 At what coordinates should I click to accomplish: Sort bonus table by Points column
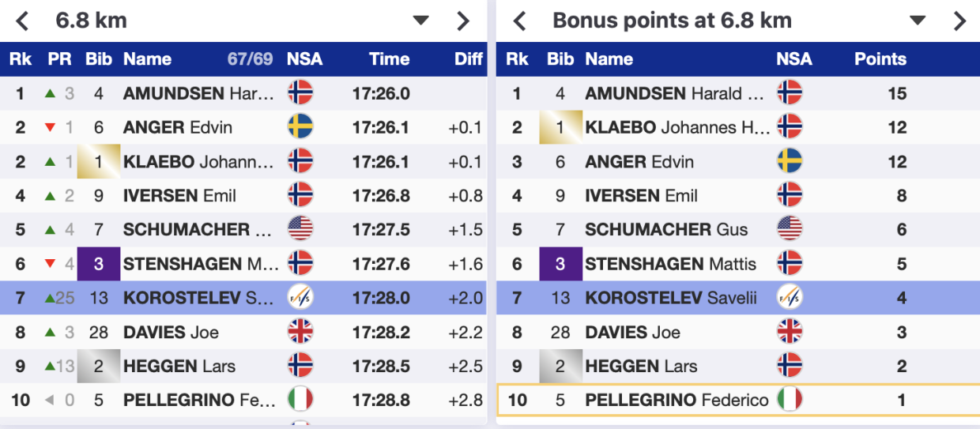880,59
